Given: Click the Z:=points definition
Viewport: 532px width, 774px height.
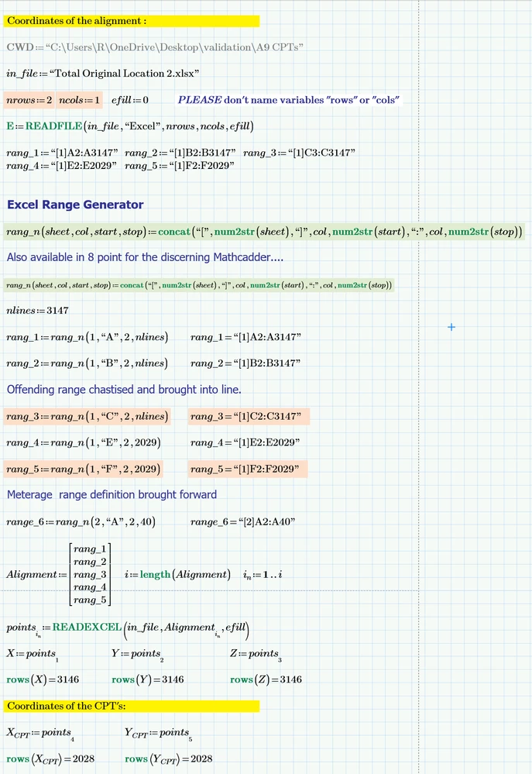Looking at the screenshot, I should 256,655.
